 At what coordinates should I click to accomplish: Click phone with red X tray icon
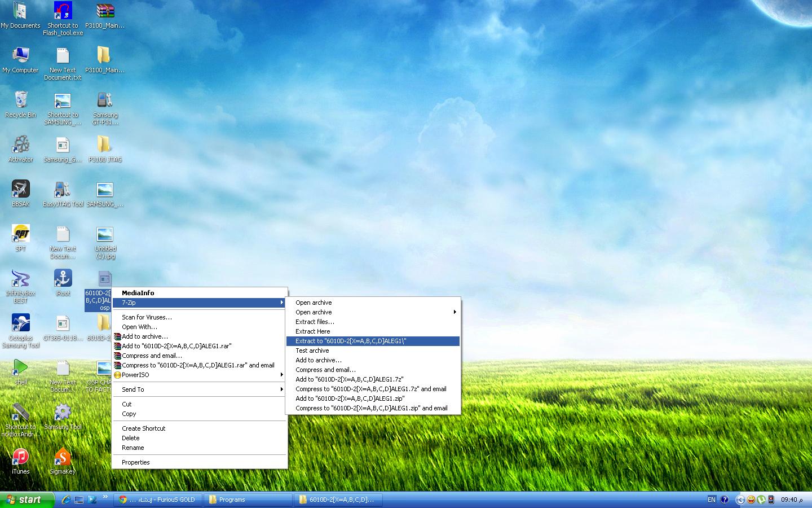tap(771, 500)
